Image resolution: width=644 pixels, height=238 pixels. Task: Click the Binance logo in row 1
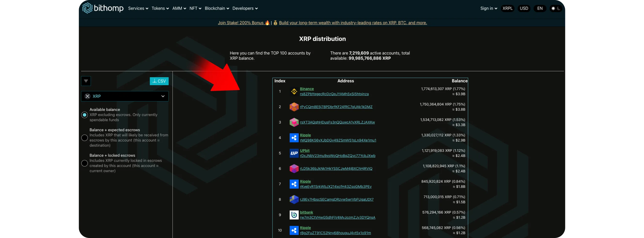[x=294, y=91]
